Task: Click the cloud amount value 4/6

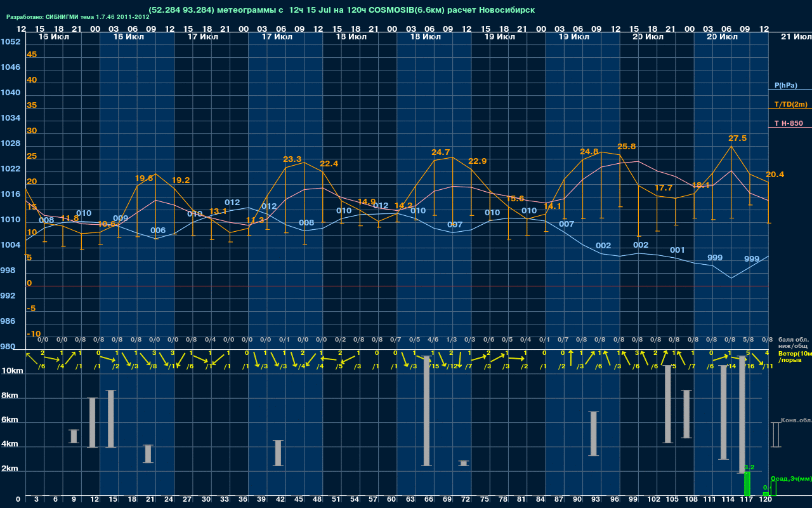Action: coord(433,340)
